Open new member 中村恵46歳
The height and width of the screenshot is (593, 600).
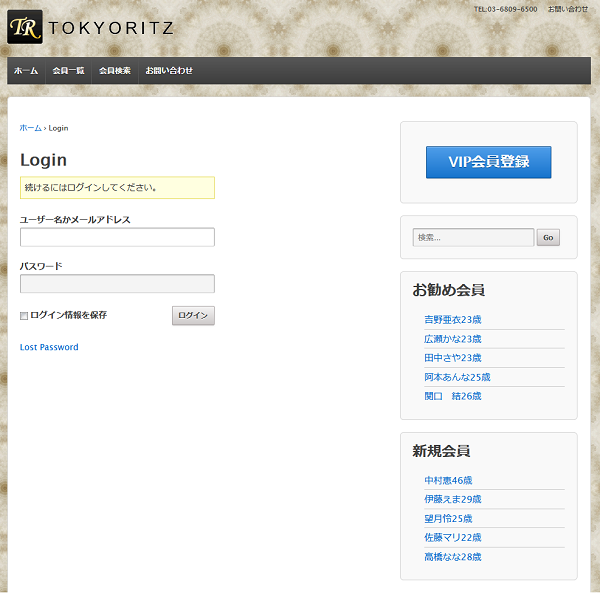[x=448, y=480]
